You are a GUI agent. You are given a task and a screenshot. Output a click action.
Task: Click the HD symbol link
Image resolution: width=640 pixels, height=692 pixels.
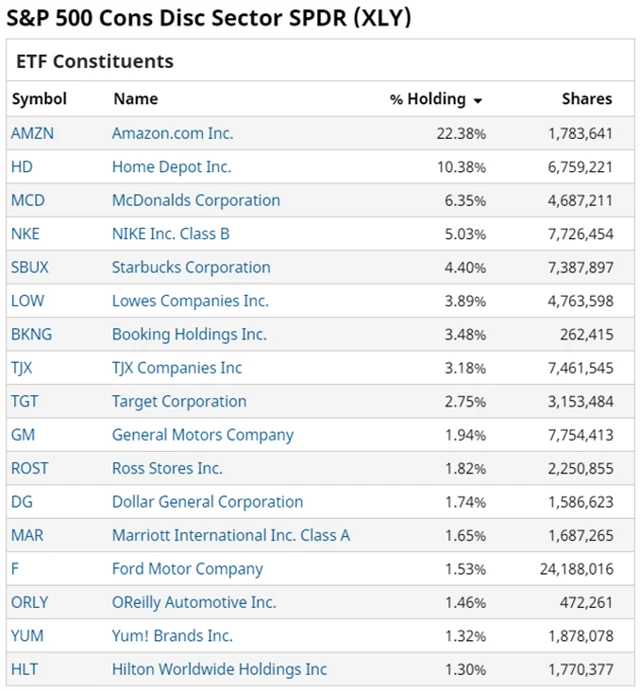click(x=22, y=167)
